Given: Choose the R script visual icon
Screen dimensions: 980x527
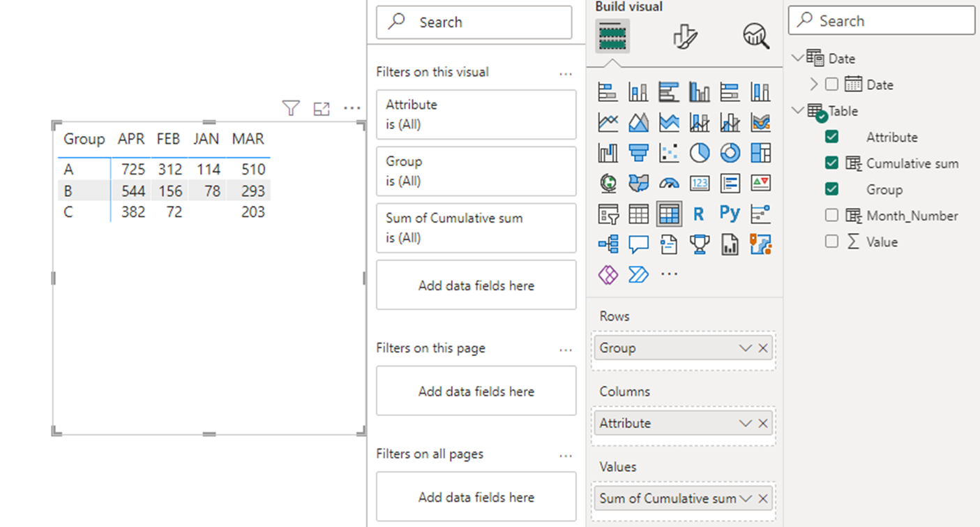Looking at the screenshot, I should 700,214.
